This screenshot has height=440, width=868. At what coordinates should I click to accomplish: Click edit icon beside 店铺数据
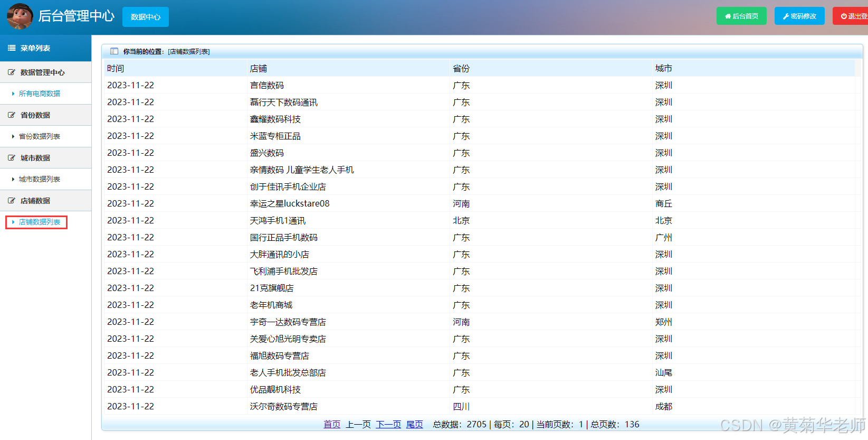pos(12,201)
